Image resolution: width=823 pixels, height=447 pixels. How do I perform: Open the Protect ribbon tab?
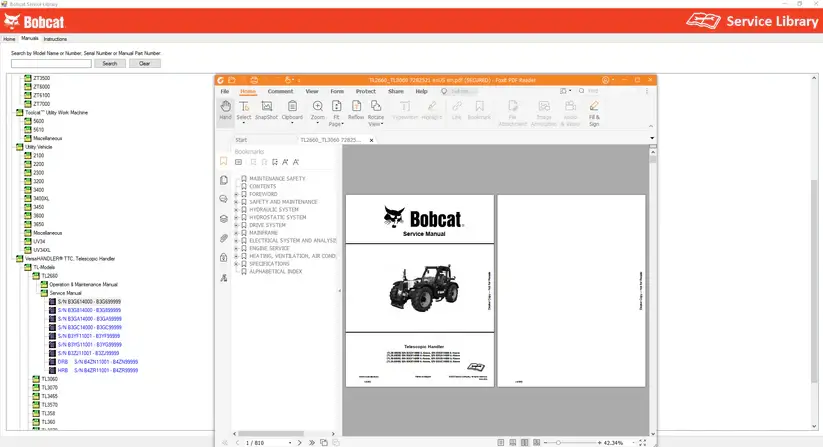click(x=366, y=91)
